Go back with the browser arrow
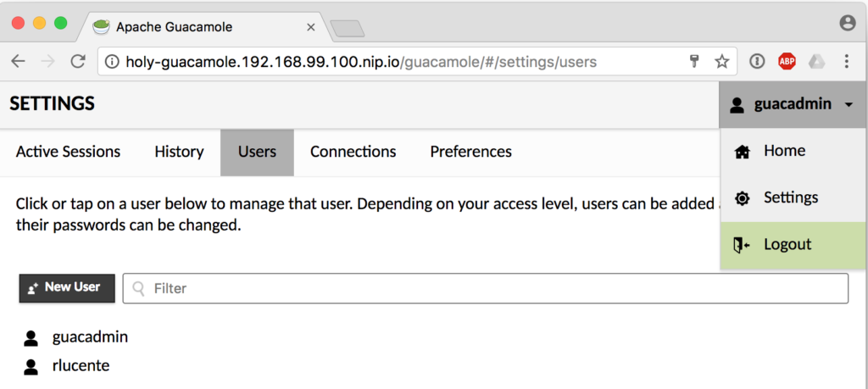The height and width of the screenshot is (389, 868). (18, 61)
